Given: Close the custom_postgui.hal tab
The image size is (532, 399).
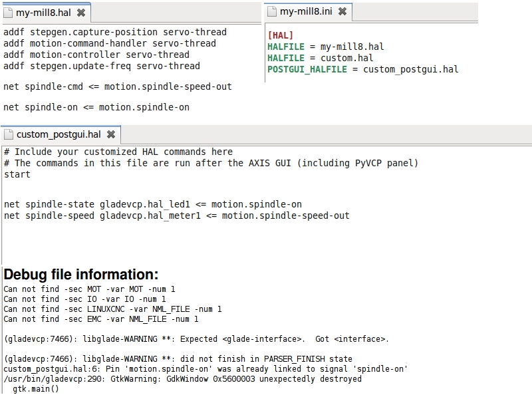Looking at the screenshot, I should (x=111, y=134).
